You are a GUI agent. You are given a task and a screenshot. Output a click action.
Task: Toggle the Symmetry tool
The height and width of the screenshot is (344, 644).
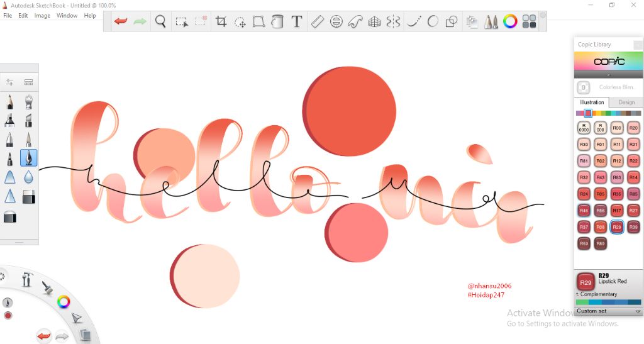tap(393, 21)
